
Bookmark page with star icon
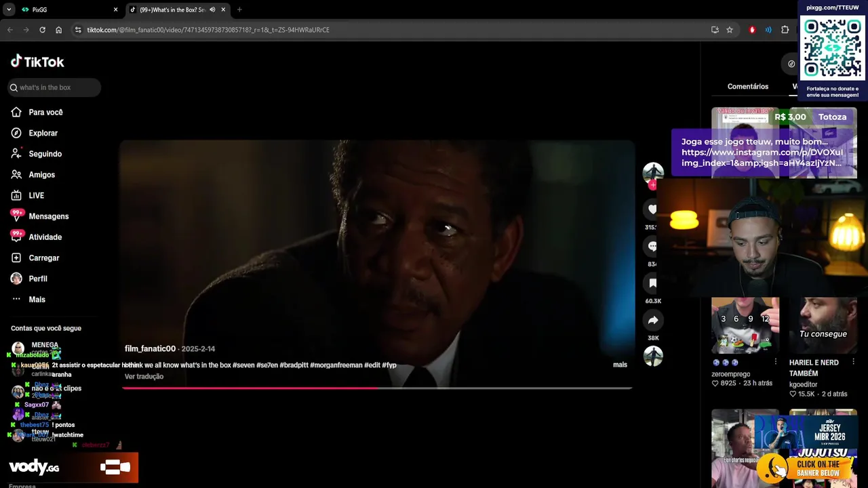click(x=730, y=30)
